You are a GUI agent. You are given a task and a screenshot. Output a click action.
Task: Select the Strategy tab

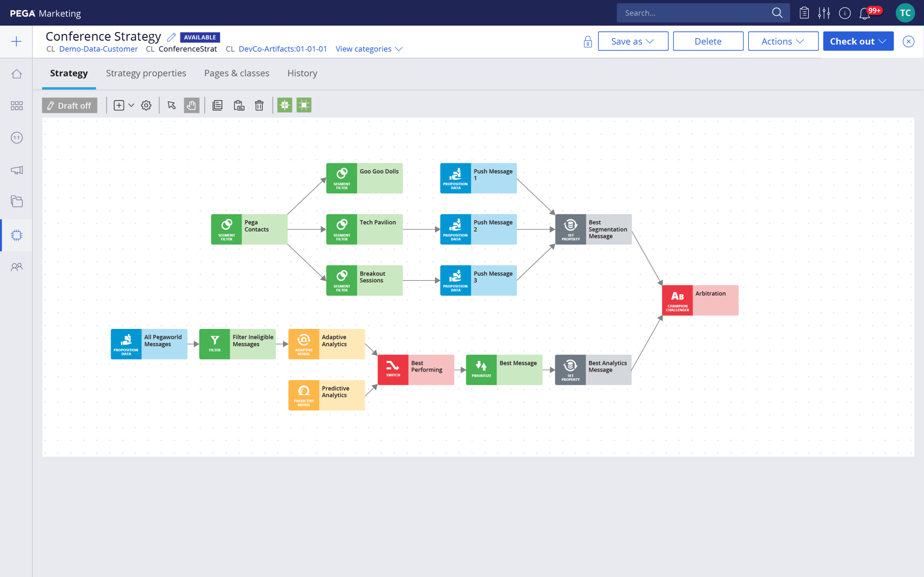click(x=69, y=73)
